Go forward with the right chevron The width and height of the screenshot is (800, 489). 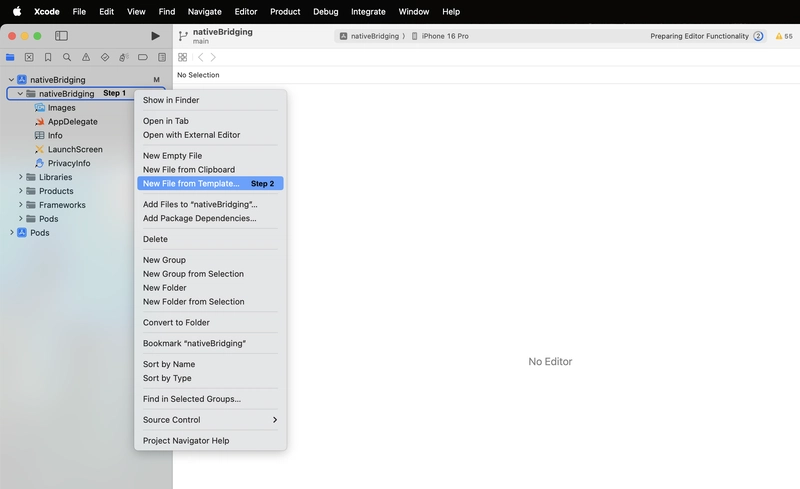tap(213, 57)
